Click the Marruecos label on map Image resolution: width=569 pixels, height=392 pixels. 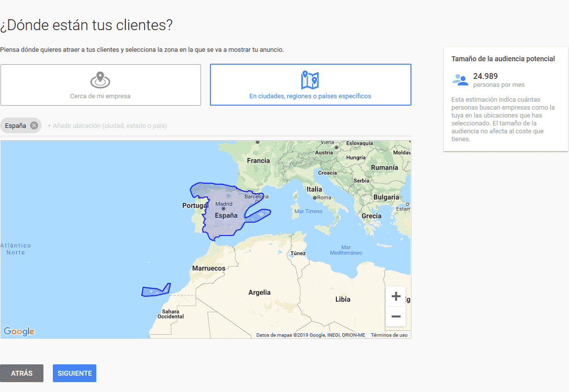208,269
